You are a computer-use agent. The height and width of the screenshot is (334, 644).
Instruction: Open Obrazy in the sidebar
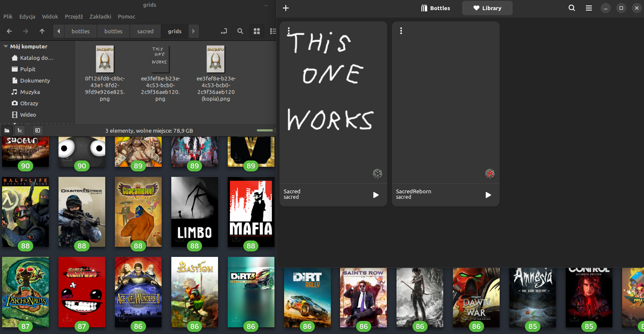(x=29, y=103)
